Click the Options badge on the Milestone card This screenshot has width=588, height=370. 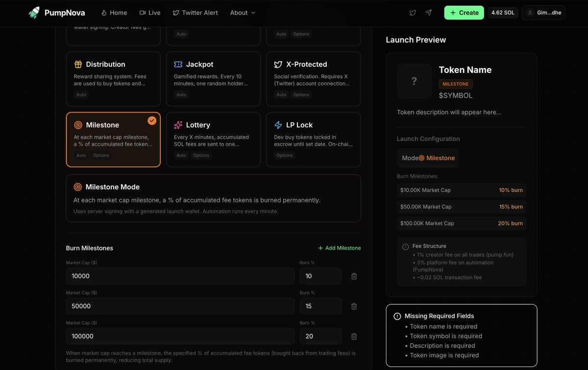pyautogui.click(x=101, y=155)
